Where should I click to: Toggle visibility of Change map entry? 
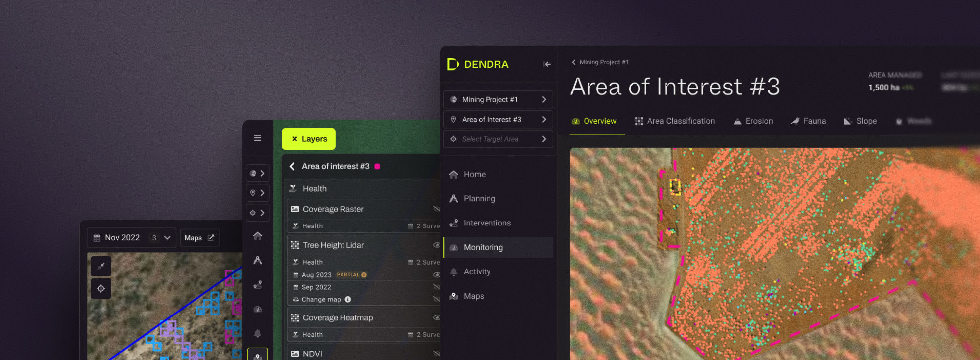coord(436,299)
